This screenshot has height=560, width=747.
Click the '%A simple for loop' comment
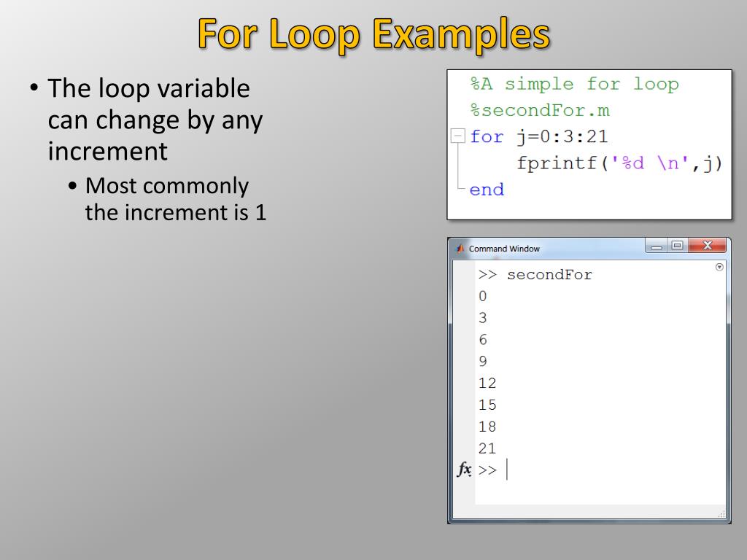point(575,84)
